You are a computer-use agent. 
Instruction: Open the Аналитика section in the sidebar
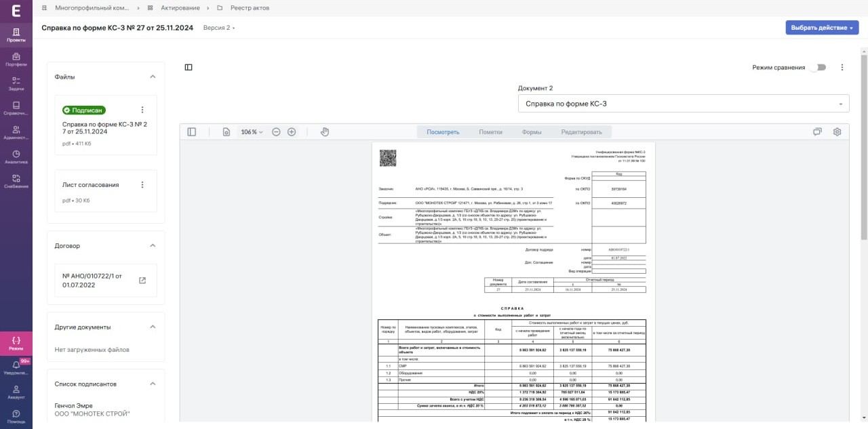pos(16,157)
